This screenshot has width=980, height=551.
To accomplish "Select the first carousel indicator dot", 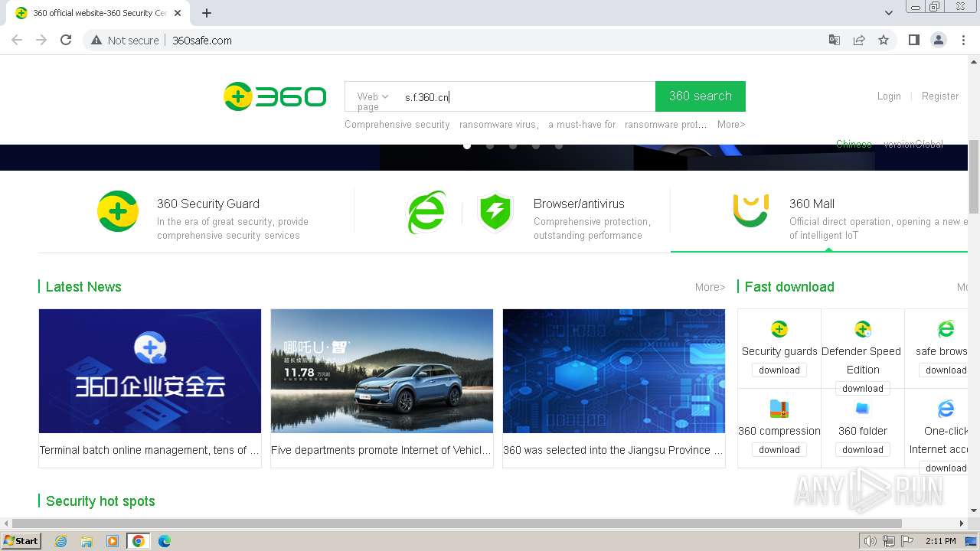I will point(467,145).
